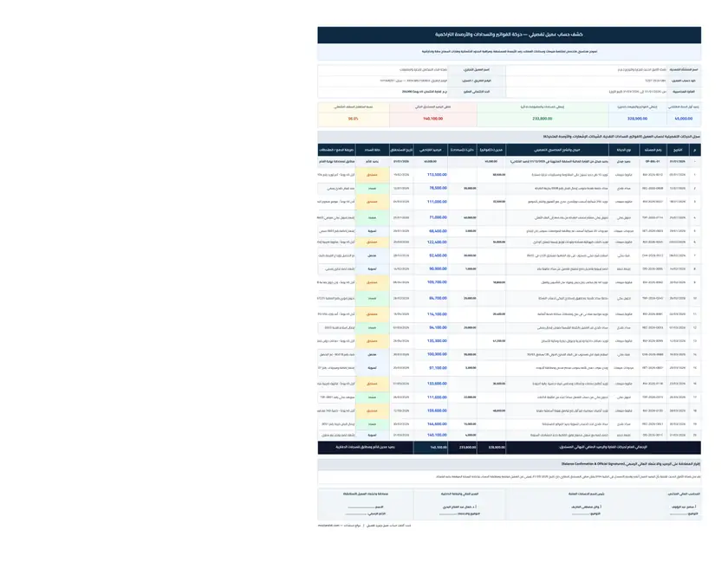Click the running balance 68,400.00
Image resolution: width=728 pixels, height=562 pixels.
click(x=438, y=231)
